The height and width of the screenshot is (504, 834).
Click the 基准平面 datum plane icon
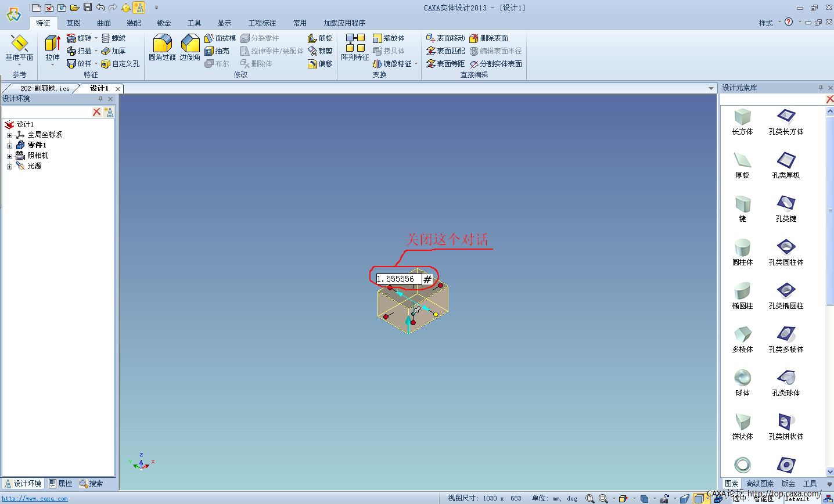click(19, 48)
